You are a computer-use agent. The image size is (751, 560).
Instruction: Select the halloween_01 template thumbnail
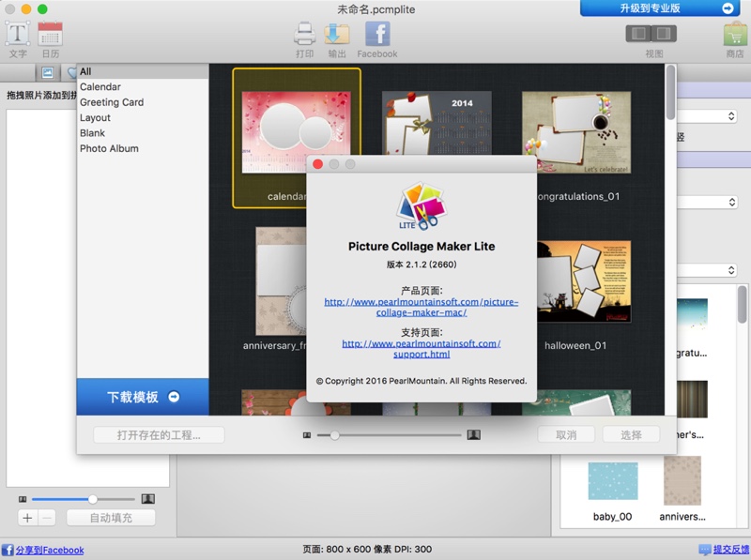pyautogui.click(x=584, y=281)
